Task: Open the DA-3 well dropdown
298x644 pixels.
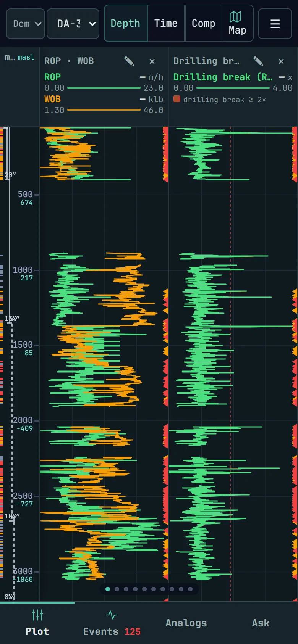Action: pos(73,24)
